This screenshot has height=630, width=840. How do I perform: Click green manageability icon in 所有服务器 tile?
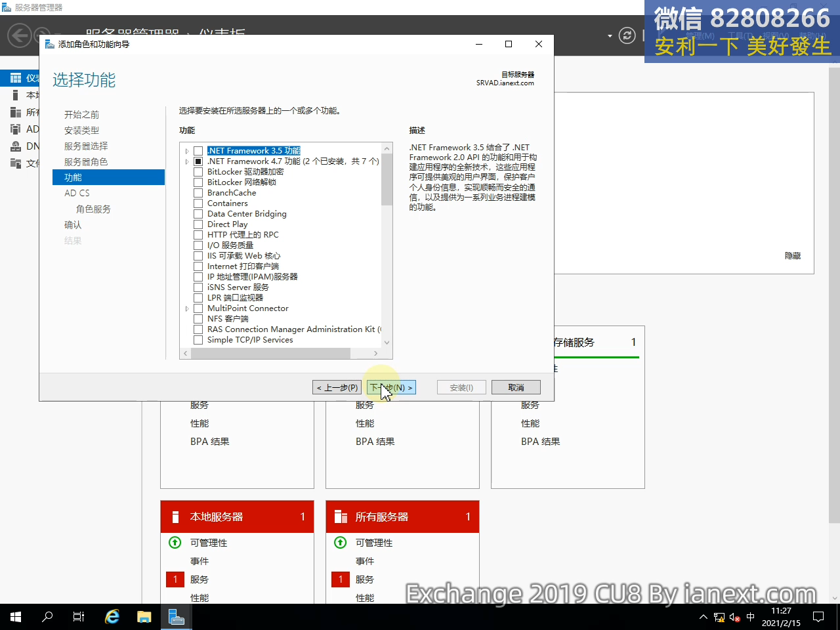click(x=341, y=543)
